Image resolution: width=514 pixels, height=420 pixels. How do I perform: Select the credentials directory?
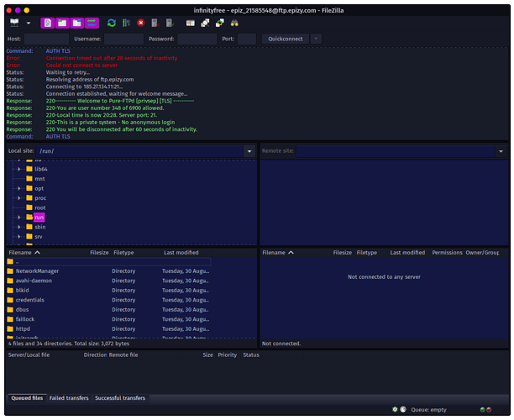[x=108, y=300]
